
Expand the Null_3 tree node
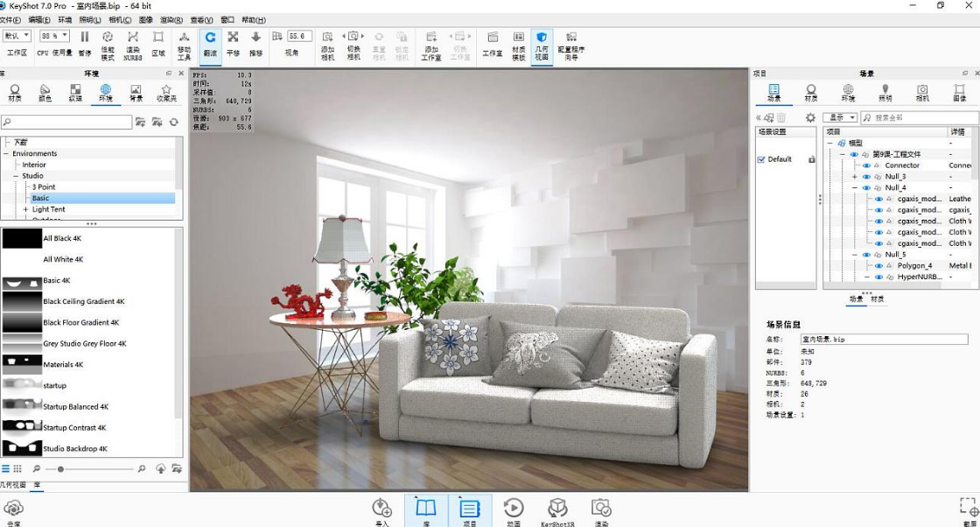point(854,177)
